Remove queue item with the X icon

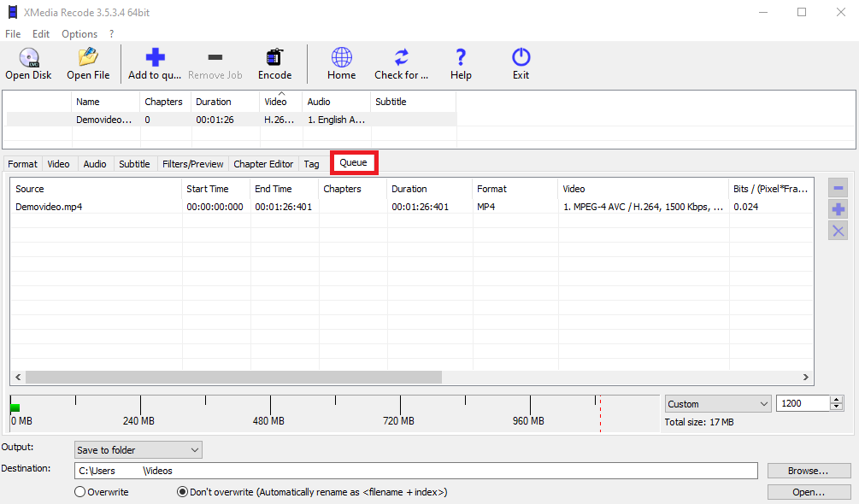pyautogui.click(x=838, y=231)
